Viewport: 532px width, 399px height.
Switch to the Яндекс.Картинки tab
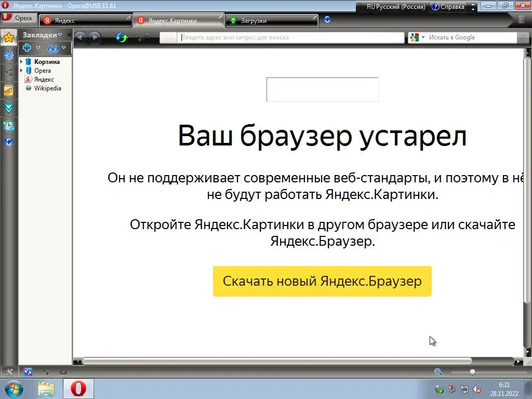click(179, 20)
